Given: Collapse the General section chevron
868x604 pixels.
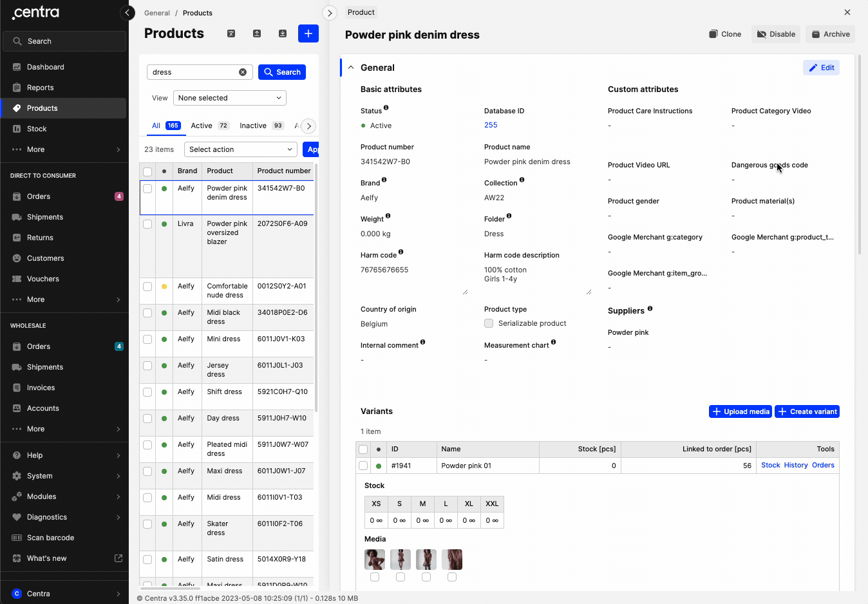Looking at the screenshot, I should [351, 68].
